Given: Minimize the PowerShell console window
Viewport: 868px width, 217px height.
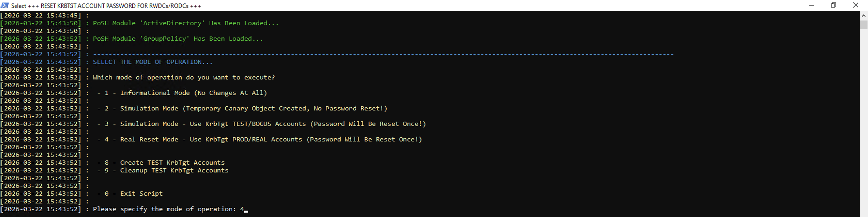Looking at the screenshot, I should pos(811,5).
